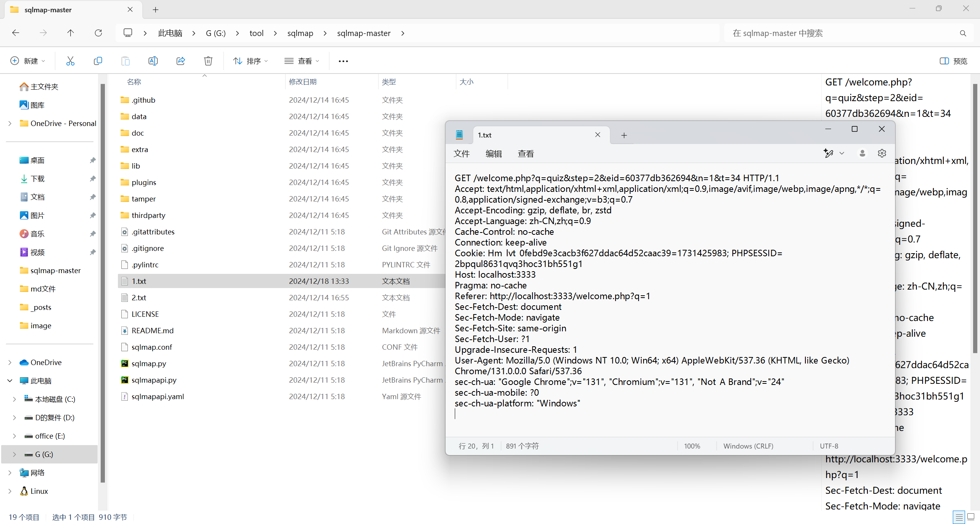Expand the OneDrive - Personal tree node

click(10, 123)
